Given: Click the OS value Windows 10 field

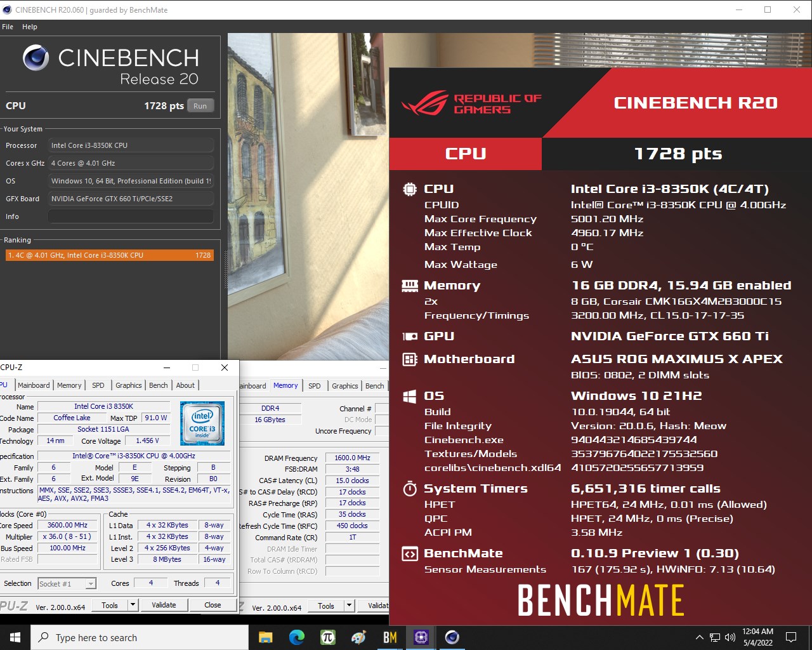Looking at the screenshot, I should 131,181.
